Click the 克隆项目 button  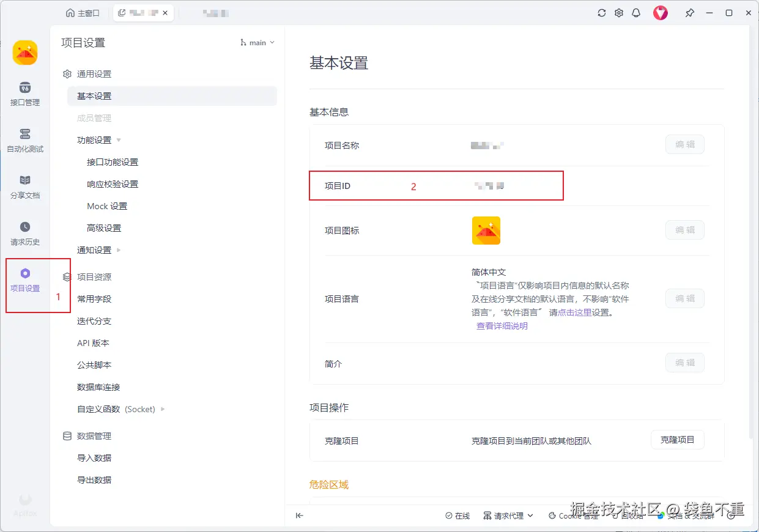point(678,440)
